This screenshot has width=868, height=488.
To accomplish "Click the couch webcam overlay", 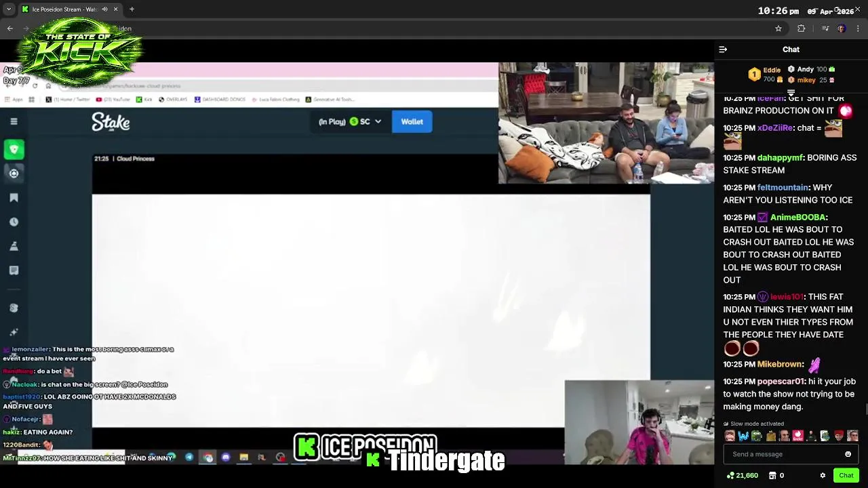I will point(606,123).
